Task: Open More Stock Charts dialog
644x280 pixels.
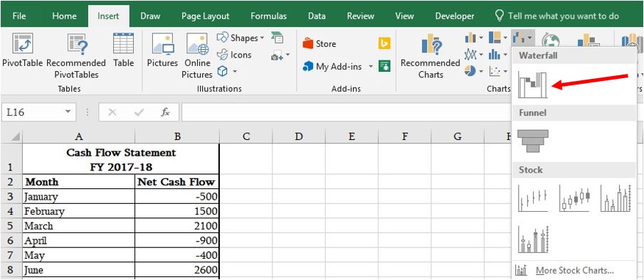Action: pos(575,270)
